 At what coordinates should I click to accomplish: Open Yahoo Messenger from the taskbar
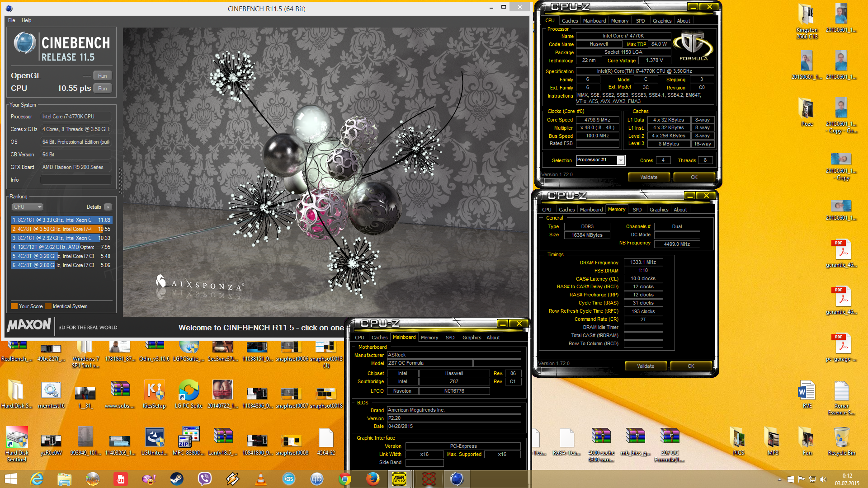(149, 479)
